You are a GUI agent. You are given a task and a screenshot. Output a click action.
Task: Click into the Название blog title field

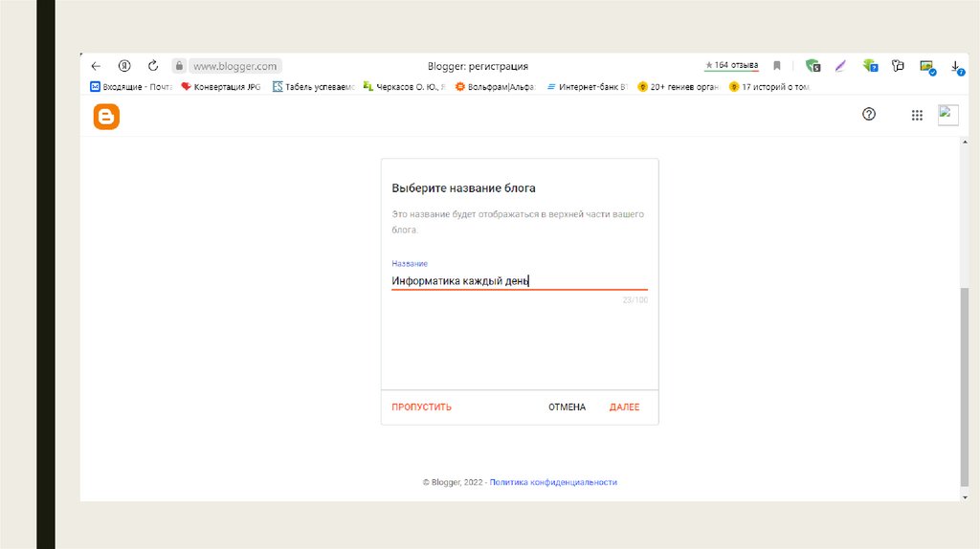519,281
